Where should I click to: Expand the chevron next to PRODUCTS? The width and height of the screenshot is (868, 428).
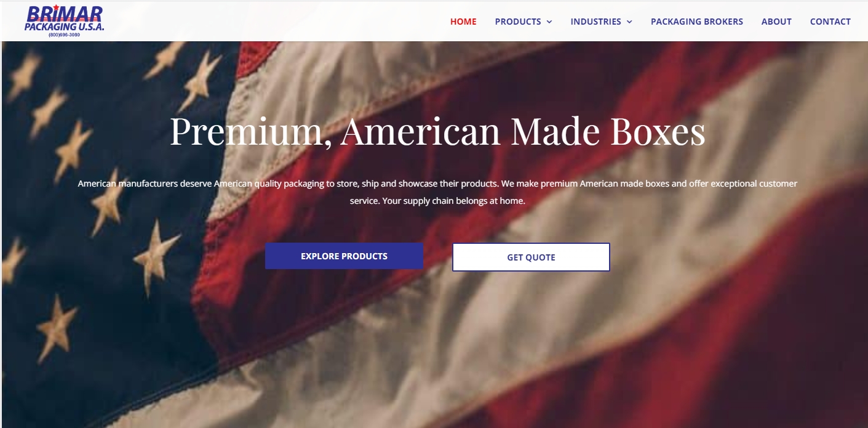tap(549, 22)
